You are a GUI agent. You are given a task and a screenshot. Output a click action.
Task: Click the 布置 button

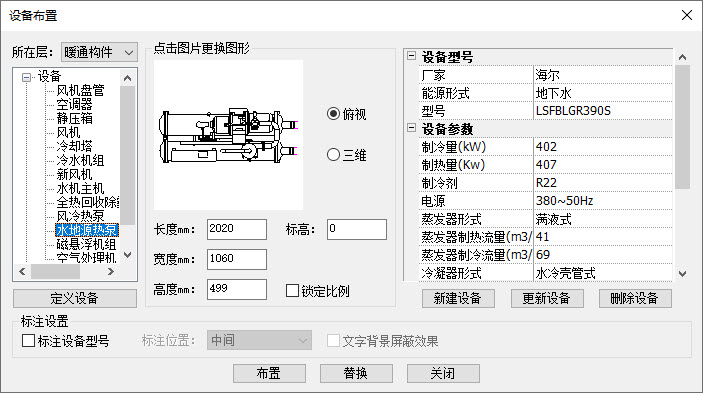coord(269,373)
